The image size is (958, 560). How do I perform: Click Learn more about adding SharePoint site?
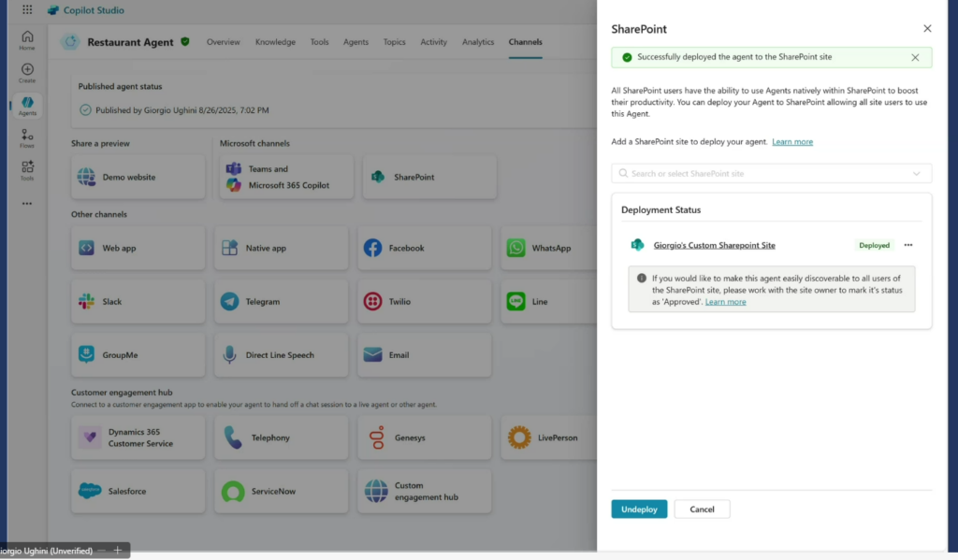[x=791, y=142]
